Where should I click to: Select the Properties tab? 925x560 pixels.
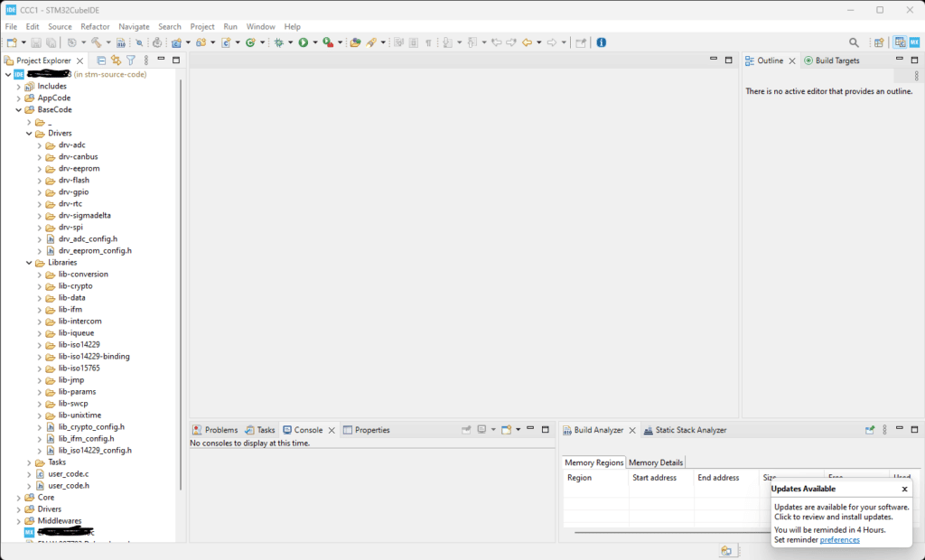click(367, 430)
